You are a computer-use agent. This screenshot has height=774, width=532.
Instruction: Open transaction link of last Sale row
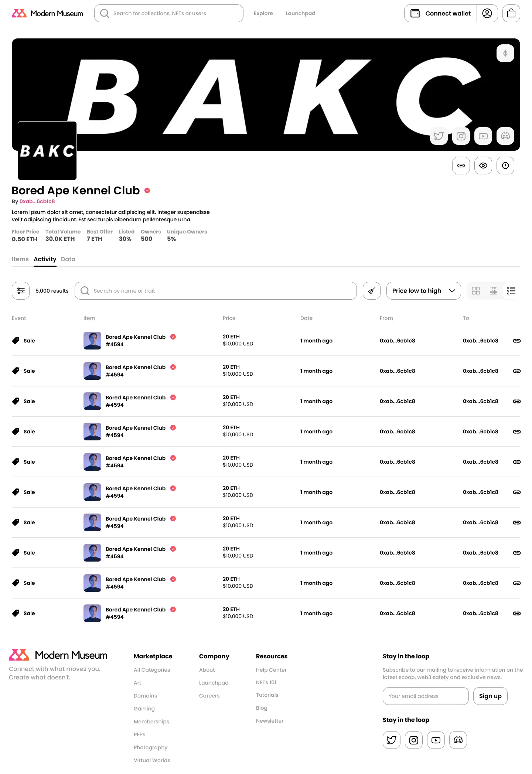pos(517,613)
